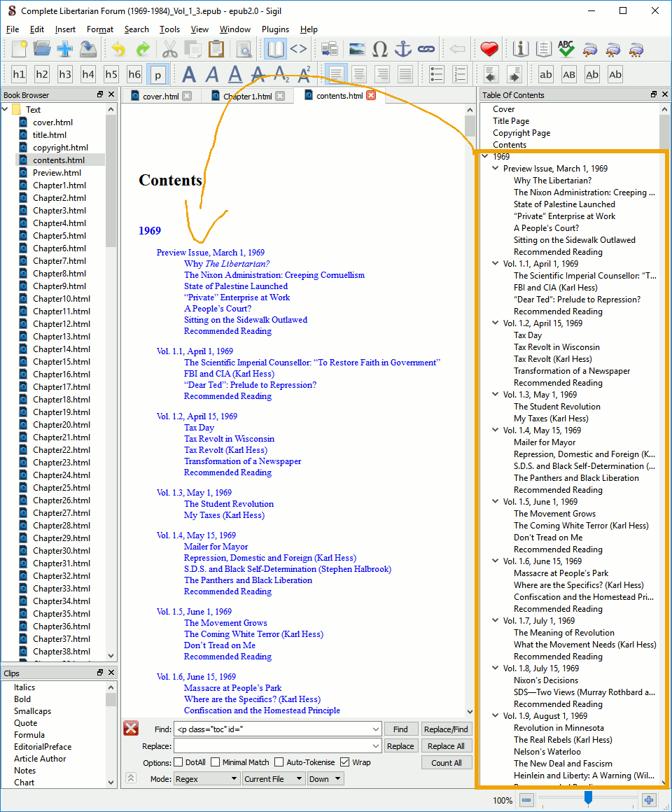Viewport: 672px width, 812px height.
Task: Align text left
Action: coord(336,75)
